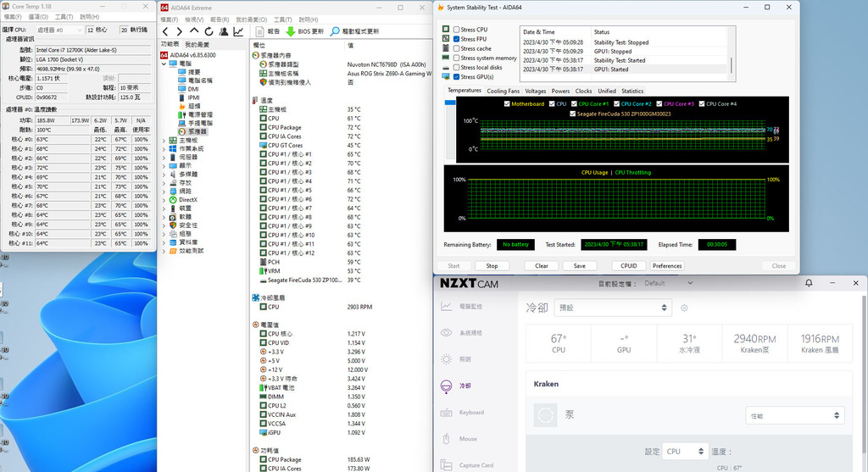868x472 pixels.
Task: Open pump 性能 mode dropdown
Action: point(795,415)
